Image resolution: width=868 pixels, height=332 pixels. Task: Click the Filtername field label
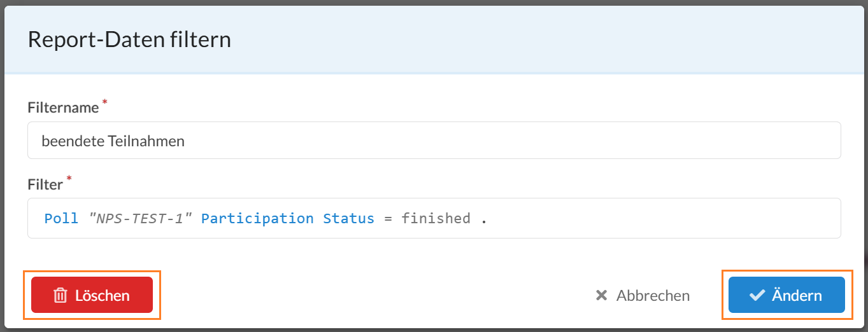(x=63, y=107)
